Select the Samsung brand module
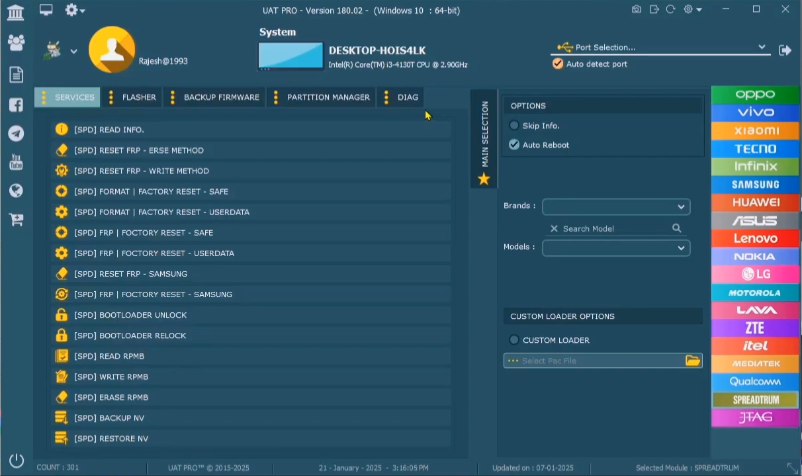 [x=755, y=185]
